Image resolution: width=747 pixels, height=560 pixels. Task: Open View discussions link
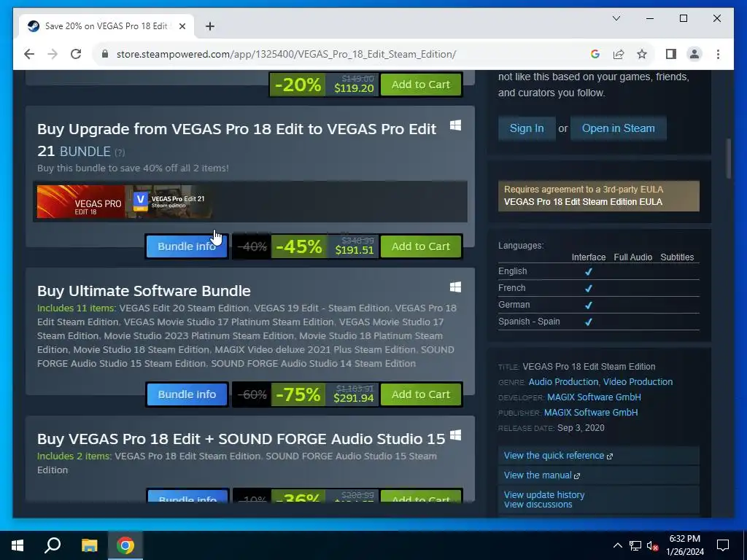tap(538, 505)
